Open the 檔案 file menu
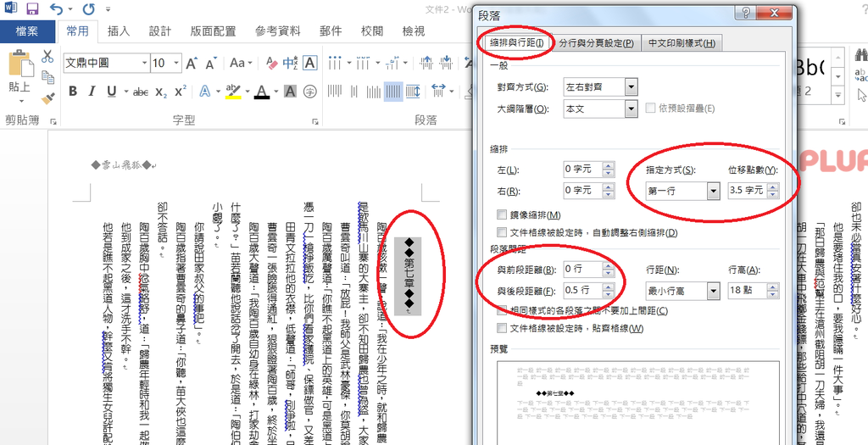Screen dimensions: 868x445 pyautogui.click(x=27, y=31)
